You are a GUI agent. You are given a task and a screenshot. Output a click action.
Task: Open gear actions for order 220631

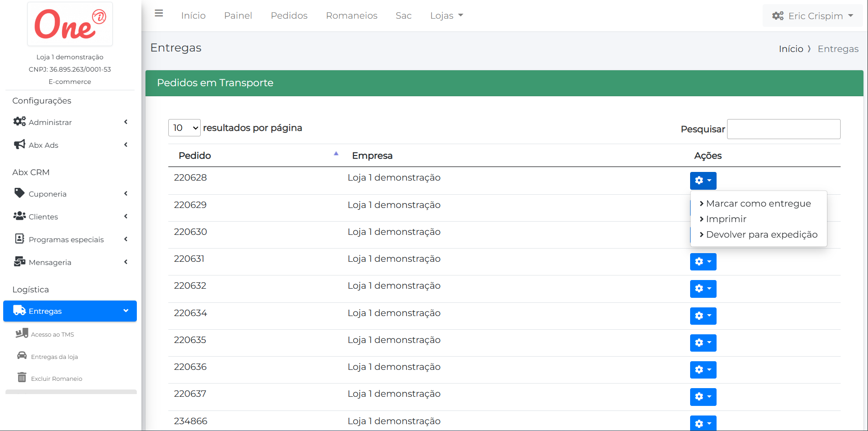(x=703, y=262)
